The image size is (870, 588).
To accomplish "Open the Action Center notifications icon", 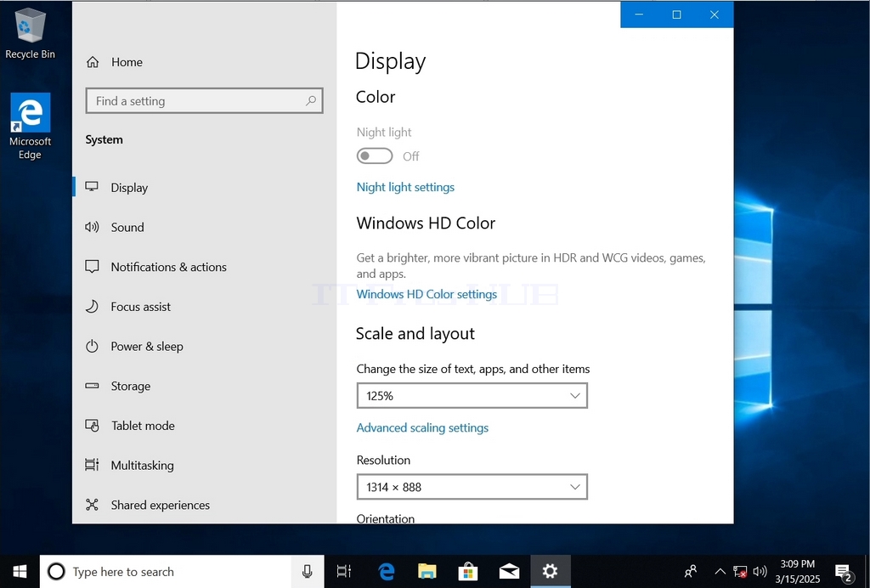I will click(844, 571).
